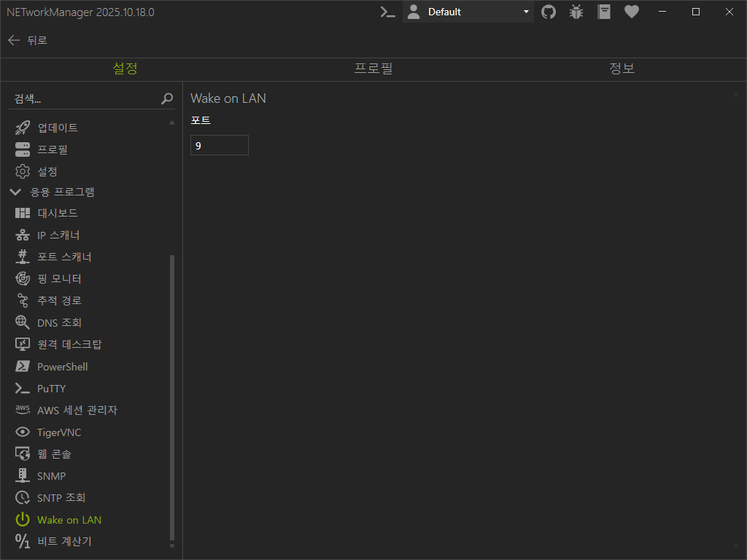Viewport: 747px width, 560px height.
Task: Click the bug report icon
Action: (x=576, y=12)
